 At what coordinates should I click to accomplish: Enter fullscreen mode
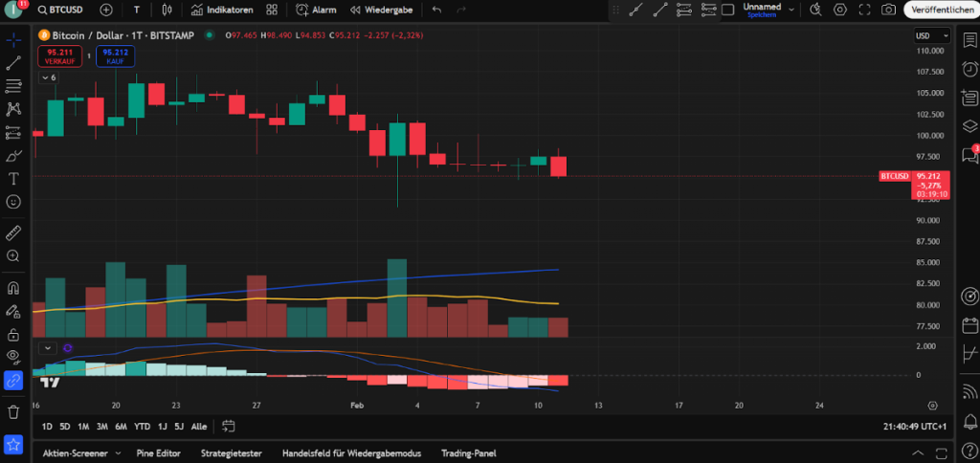point(864,10)
